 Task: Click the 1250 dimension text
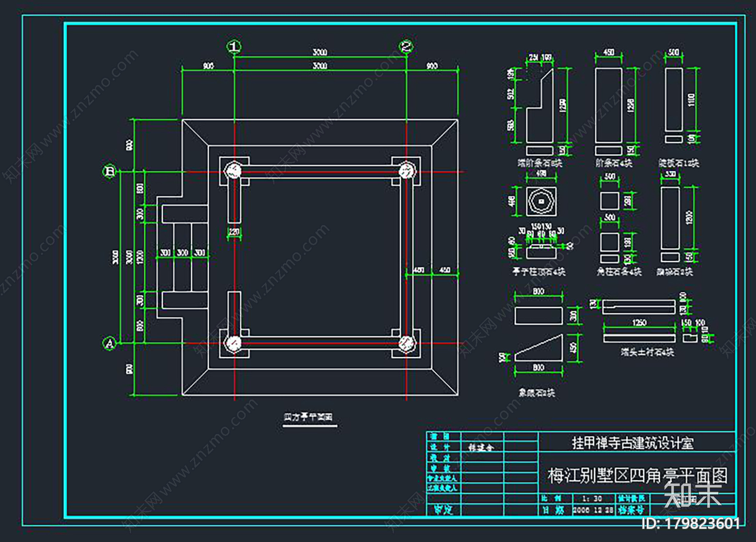click(639, 323)
